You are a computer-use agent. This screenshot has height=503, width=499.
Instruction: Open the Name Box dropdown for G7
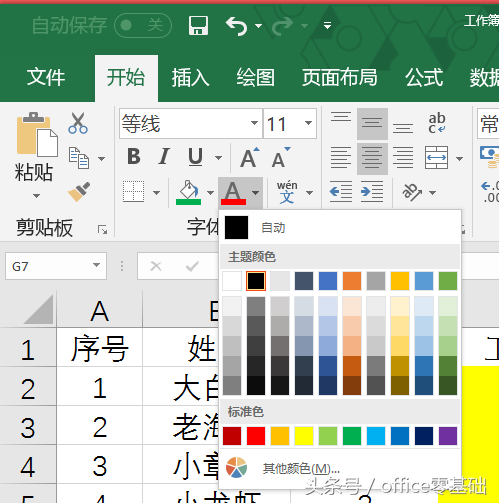click(x=96, y=265)
